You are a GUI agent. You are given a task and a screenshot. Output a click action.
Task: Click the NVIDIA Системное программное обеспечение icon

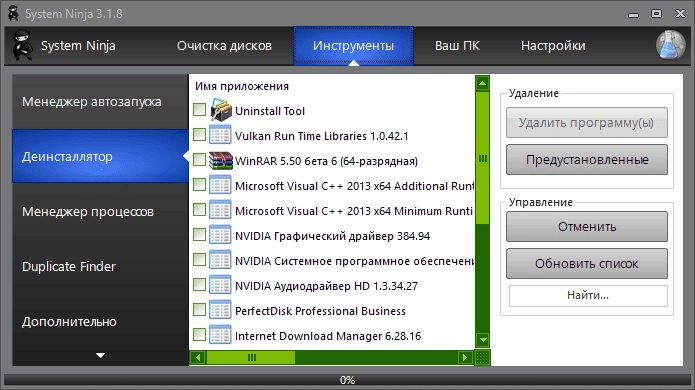[x=220, y=261]
